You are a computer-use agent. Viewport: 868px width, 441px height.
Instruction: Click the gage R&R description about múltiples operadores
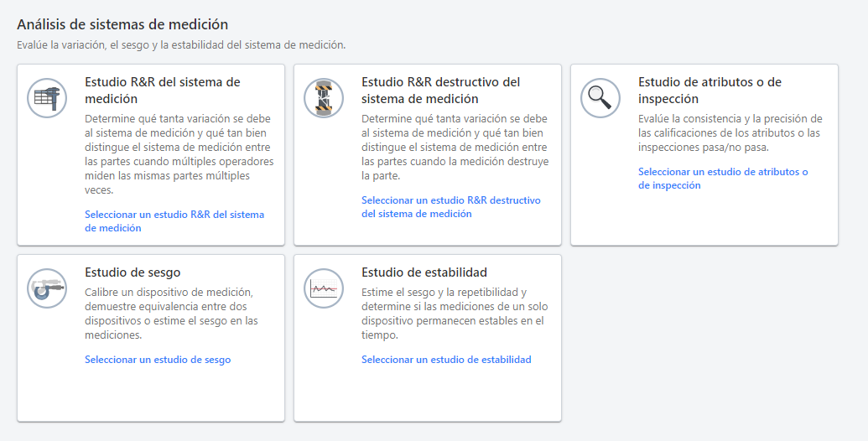(179, 154)
